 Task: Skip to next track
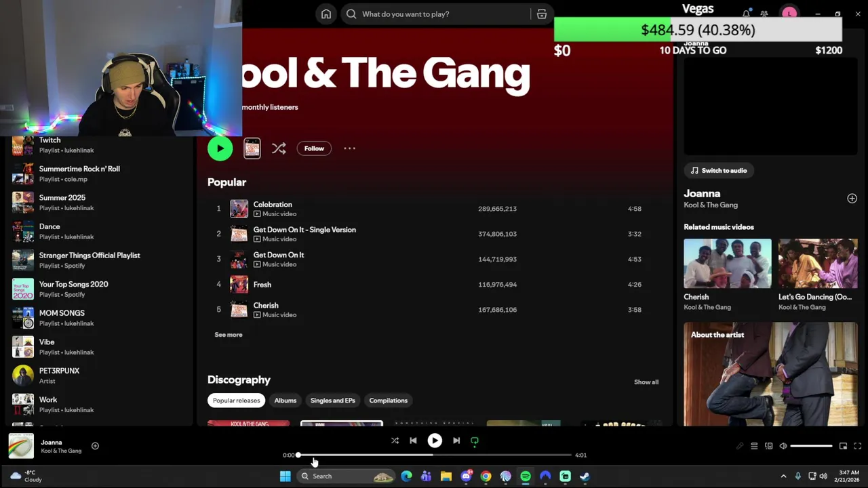pos(456,441)
